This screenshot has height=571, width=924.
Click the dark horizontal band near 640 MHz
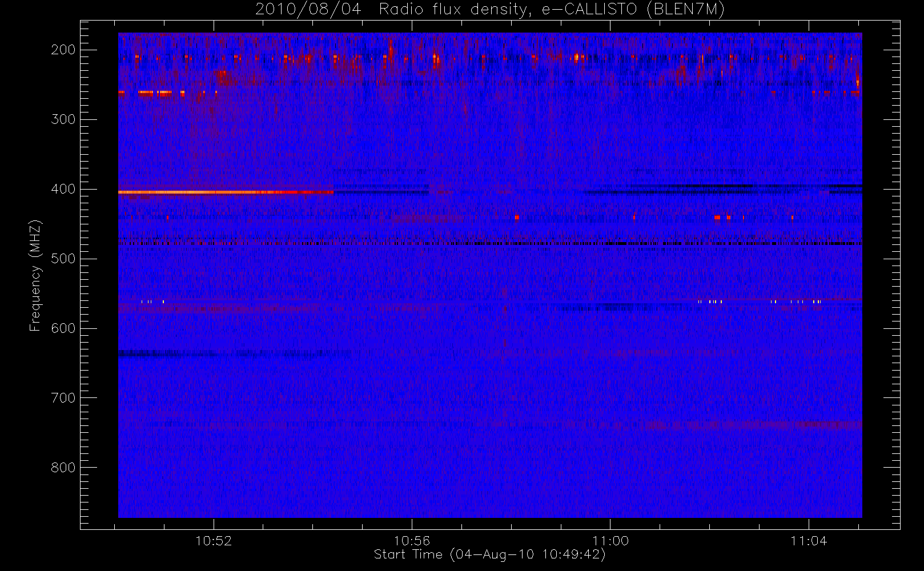pyautogui.click(x=234, y=354)
